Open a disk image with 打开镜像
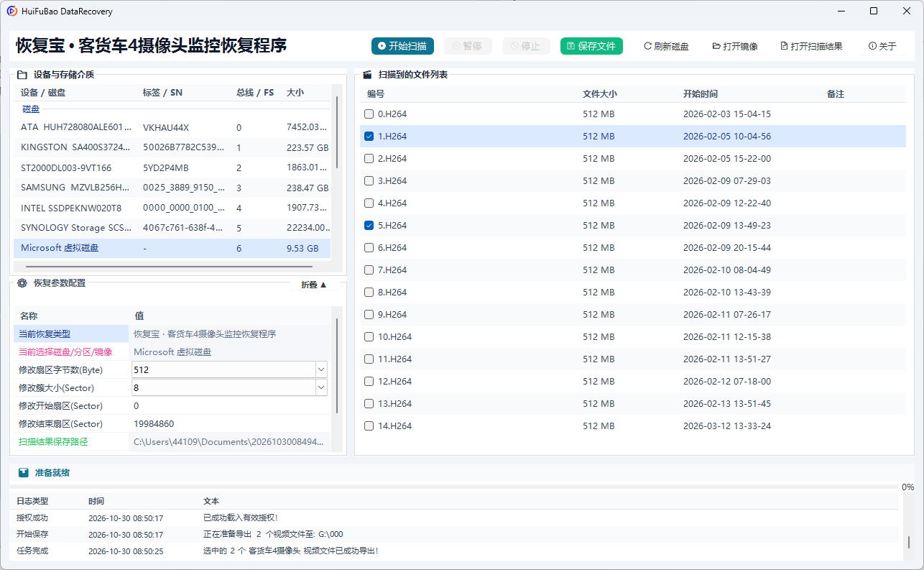 (x=735, y=46)
